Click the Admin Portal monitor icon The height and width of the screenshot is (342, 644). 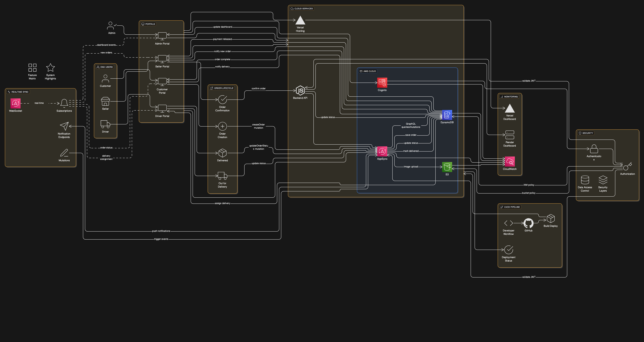[x=162, y=36]
